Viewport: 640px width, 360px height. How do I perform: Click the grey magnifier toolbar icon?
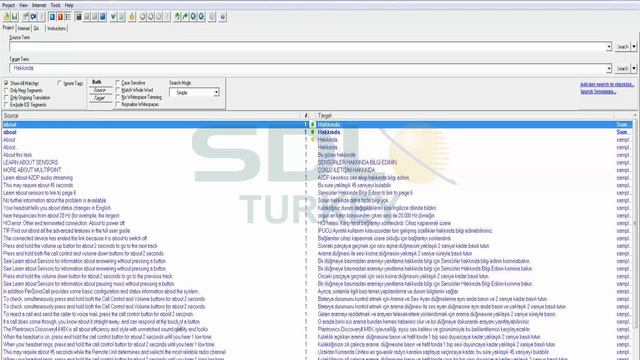coord(212,17)
